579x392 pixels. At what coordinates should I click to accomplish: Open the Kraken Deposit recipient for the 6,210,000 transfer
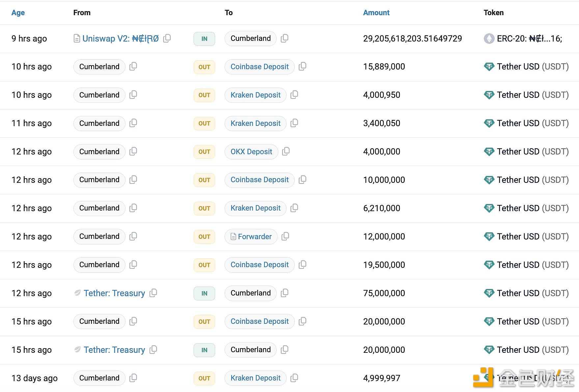(x=256, y=208)
